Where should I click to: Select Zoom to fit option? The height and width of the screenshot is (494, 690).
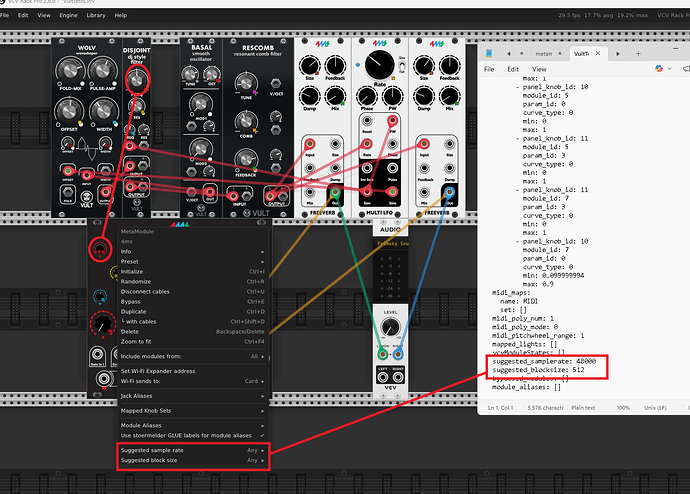tap(193, 342)
